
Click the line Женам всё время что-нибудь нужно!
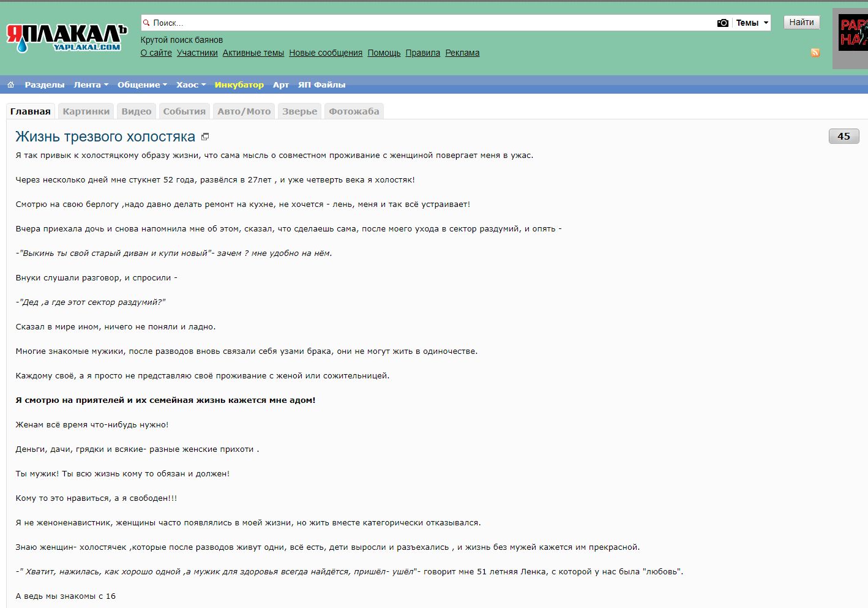click(x=92, y=424)
